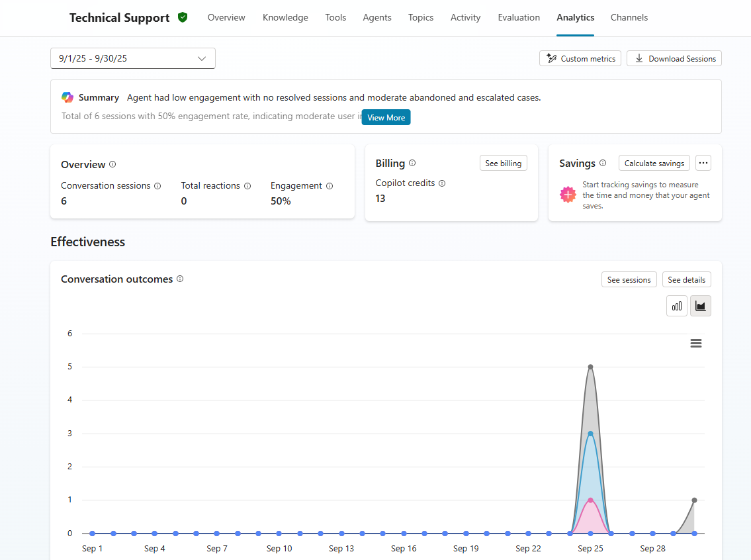
Task: Click the Effectiveness heading
Action: [x=87, y=242]
